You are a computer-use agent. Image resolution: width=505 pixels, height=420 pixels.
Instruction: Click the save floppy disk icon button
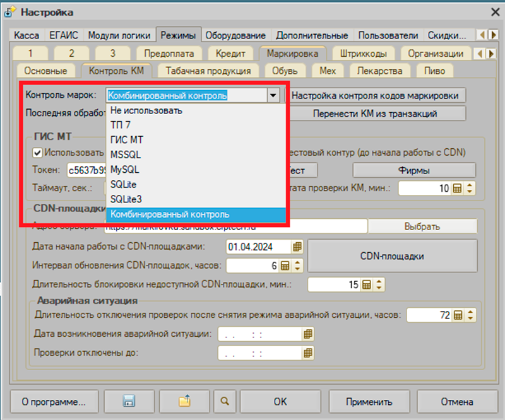click(x=129, y=402)
